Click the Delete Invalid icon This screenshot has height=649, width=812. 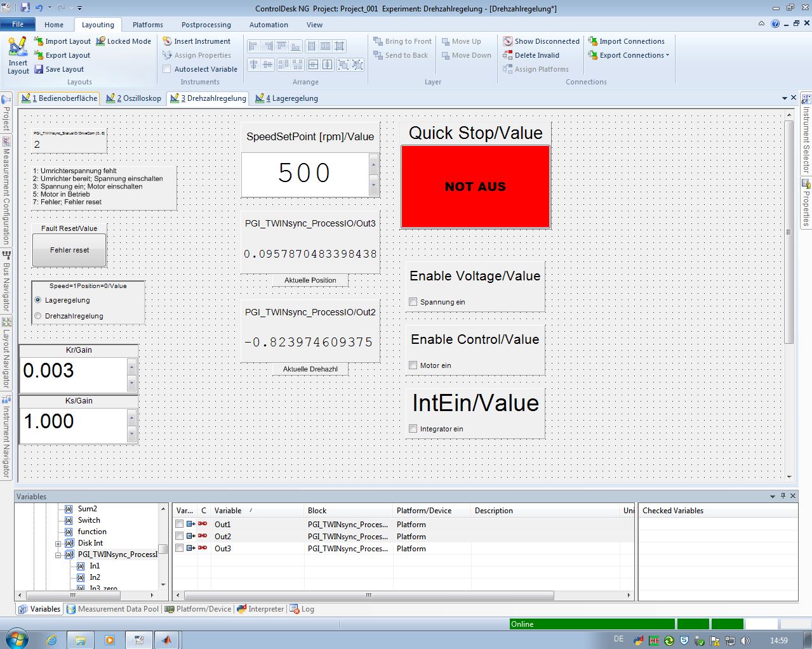click(507, 55)
